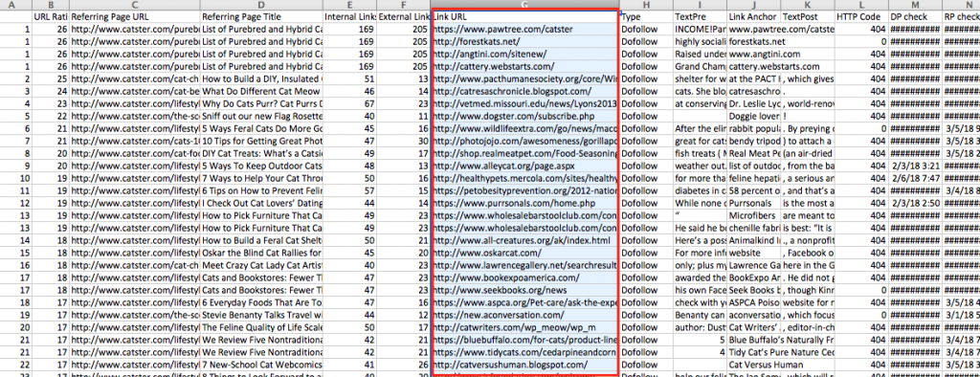Image resolution: width=980 pixels, height=377 pixels.
Task: Select title cell '6 Tips on How to Prevent'
Action: click(262, 190)
